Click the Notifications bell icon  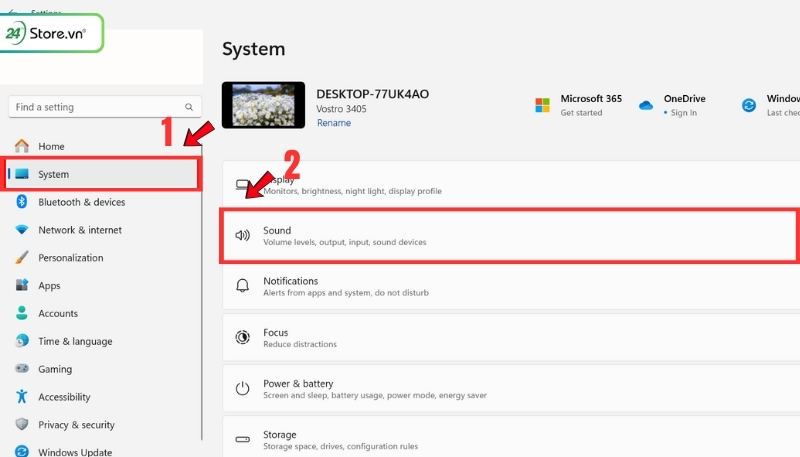pyautogui.click(x=242, y=286)
